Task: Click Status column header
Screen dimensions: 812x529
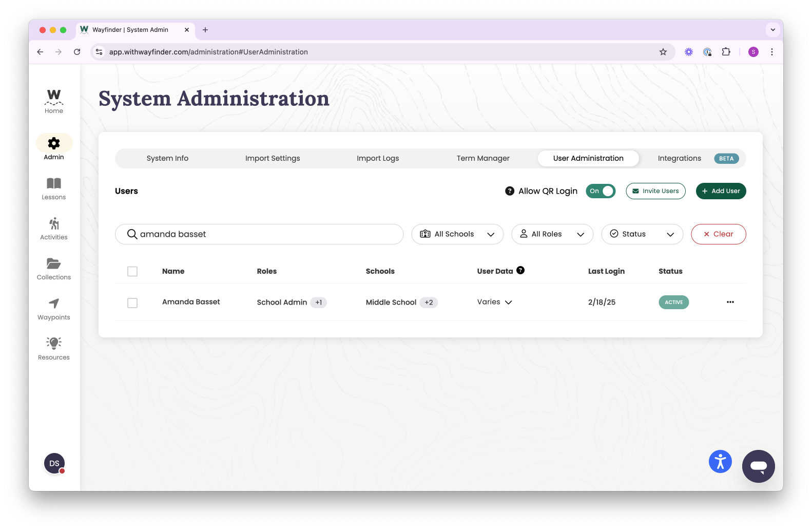Action: [x=670, y=271]
